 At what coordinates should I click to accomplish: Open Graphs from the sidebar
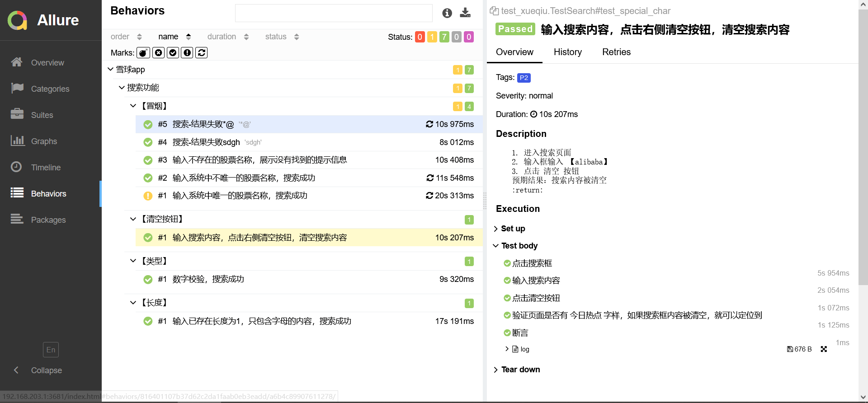pyautogui.click(x=44, y=141)
